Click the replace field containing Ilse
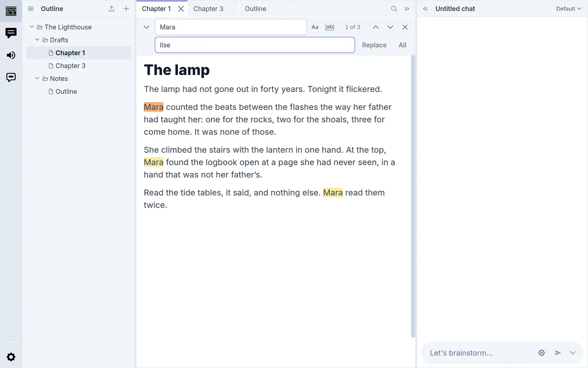 coord(255,45)
